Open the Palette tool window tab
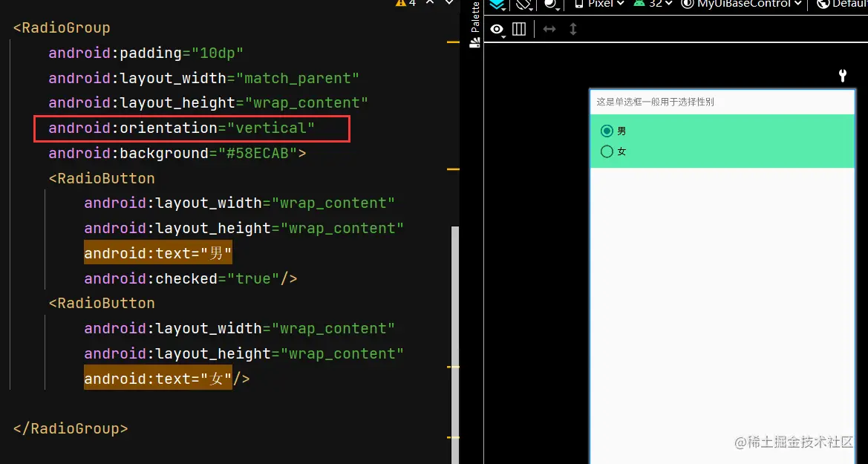868x464 pixels. (x=474, y=25)
